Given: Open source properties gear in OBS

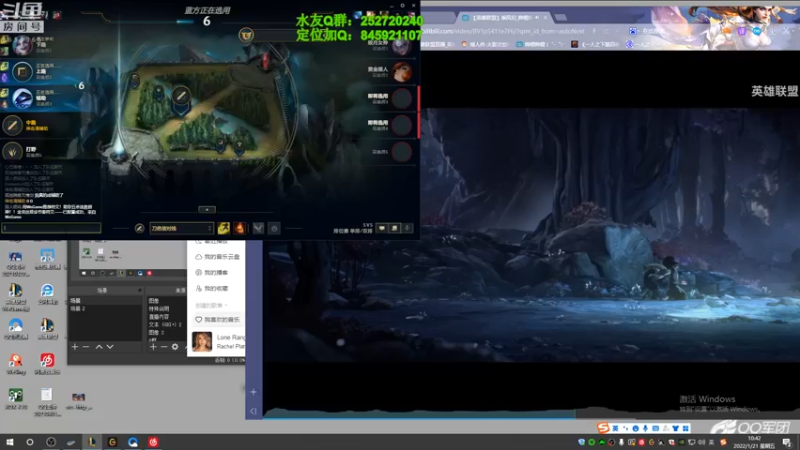Looking at the screenshot, I should tap(175, 346).
